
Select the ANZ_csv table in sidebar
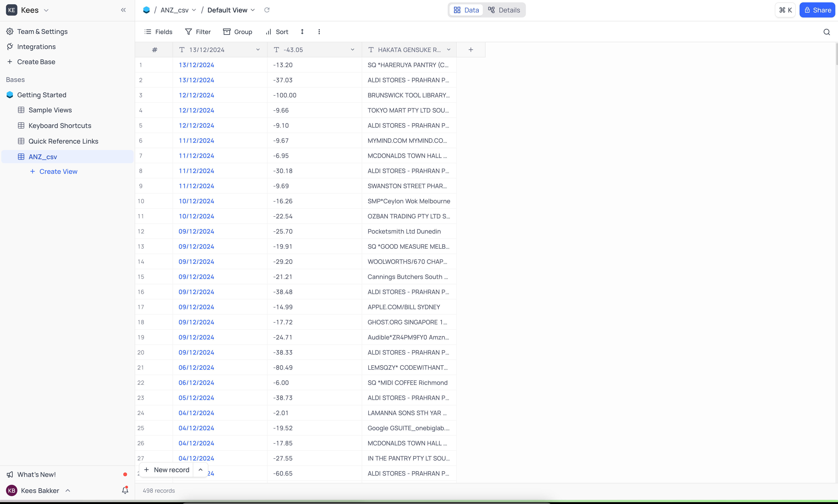(68, 157)
